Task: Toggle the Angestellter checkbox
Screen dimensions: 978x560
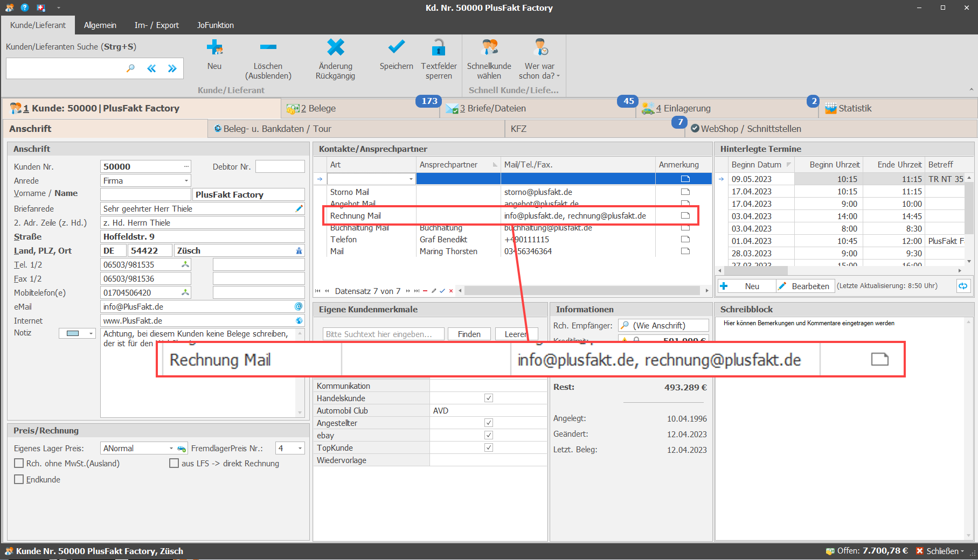Action: click(489, 423)
